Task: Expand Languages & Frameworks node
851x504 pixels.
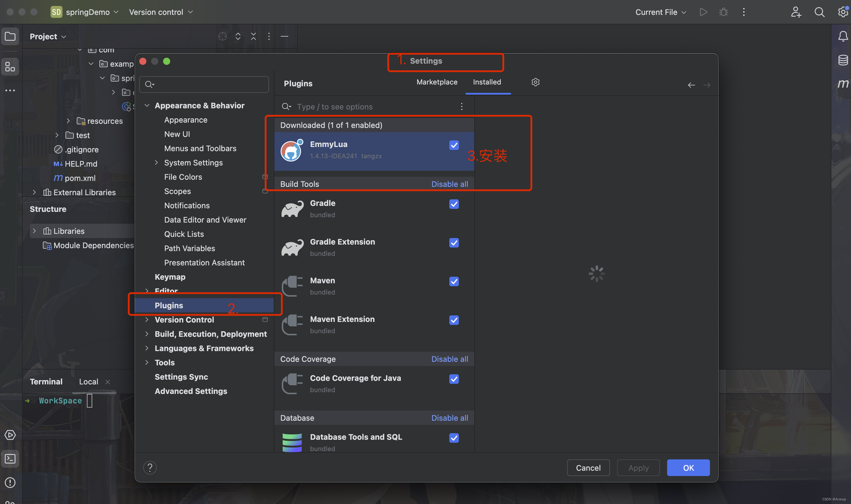Action: [147, 348]
